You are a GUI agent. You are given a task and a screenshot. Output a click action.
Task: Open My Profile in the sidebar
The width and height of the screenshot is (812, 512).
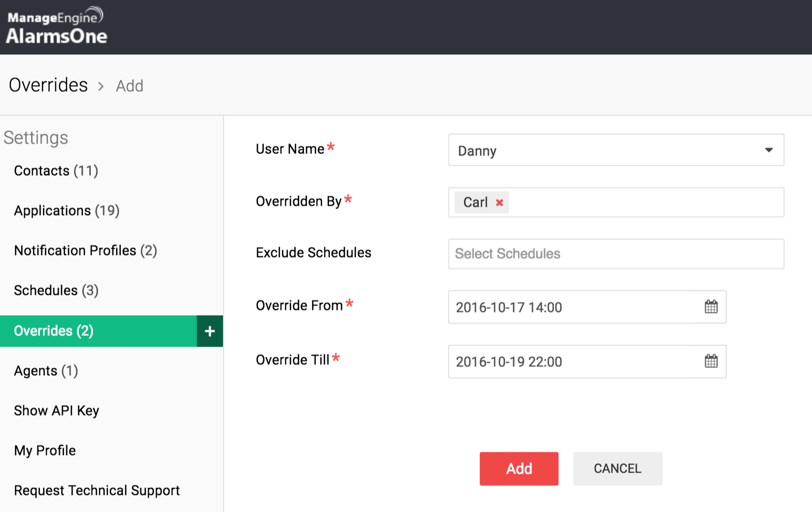pos(45,450)
